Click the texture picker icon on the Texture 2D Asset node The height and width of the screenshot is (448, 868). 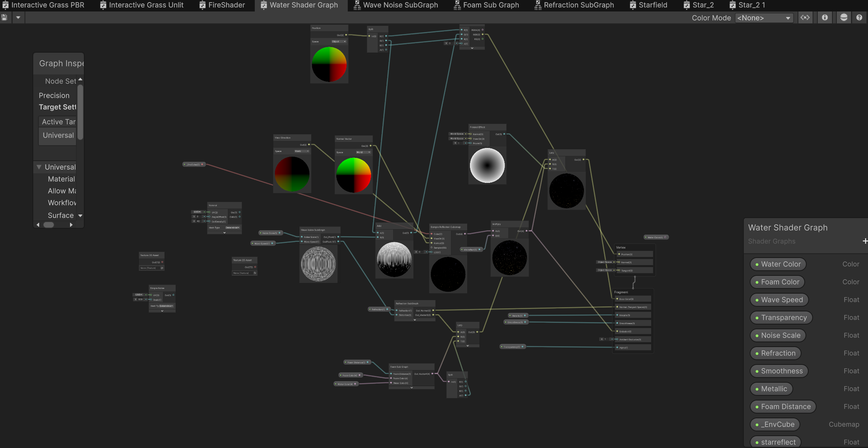(x=162, y=268)
